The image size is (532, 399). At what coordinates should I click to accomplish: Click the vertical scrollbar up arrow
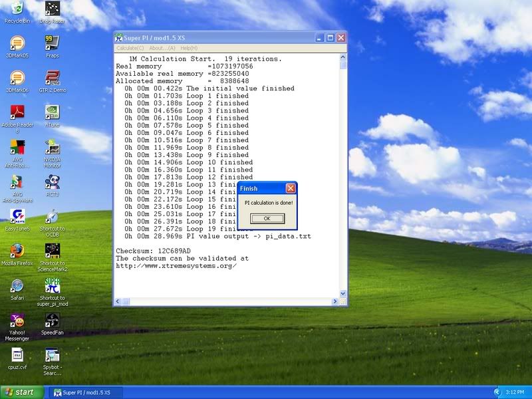tap(342, 57)
